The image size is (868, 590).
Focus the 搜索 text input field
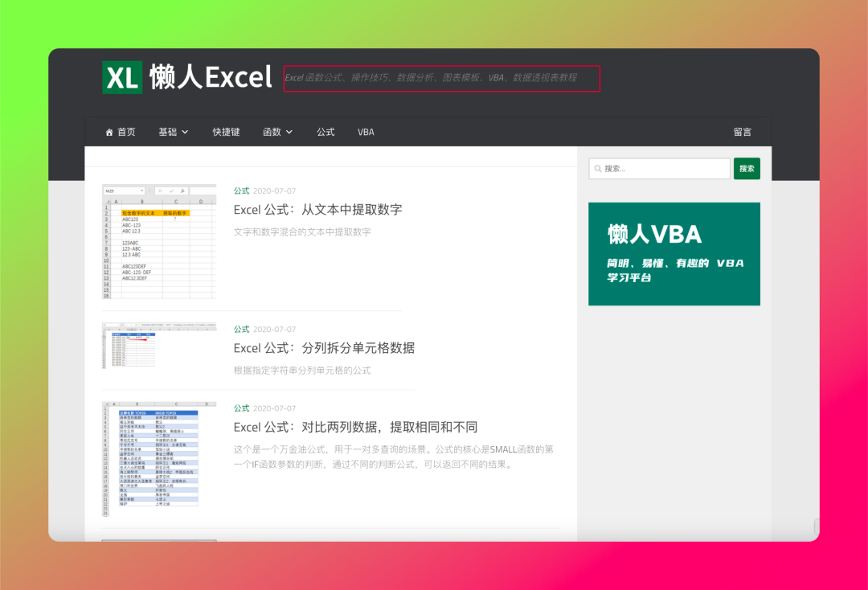tap(660, 169)
